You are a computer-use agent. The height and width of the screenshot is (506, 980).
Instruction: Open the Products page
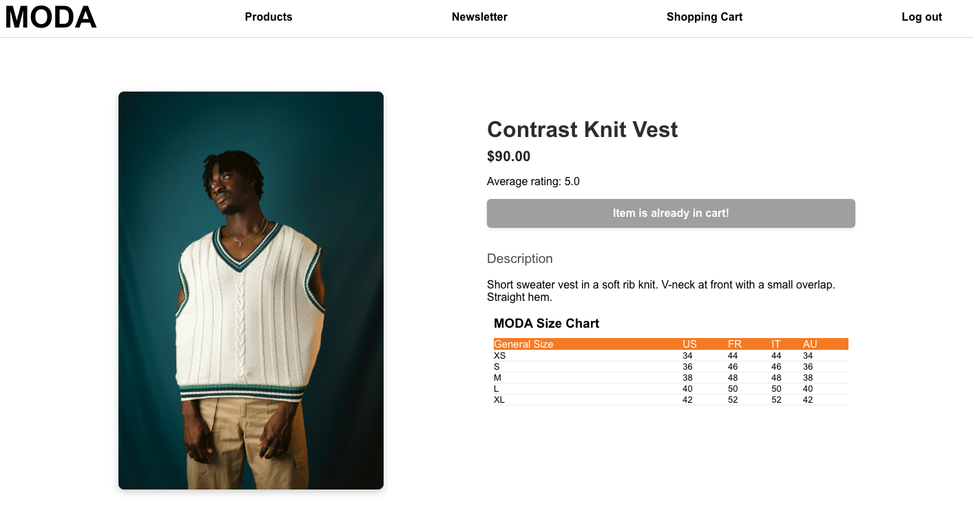tap(269, 17)
